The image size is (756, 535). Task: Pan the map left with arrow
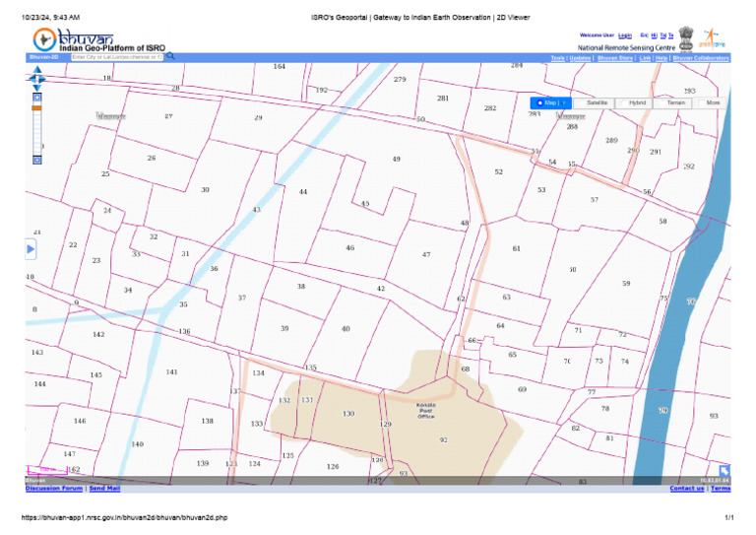pyautogui.click(x=31, y=80)
